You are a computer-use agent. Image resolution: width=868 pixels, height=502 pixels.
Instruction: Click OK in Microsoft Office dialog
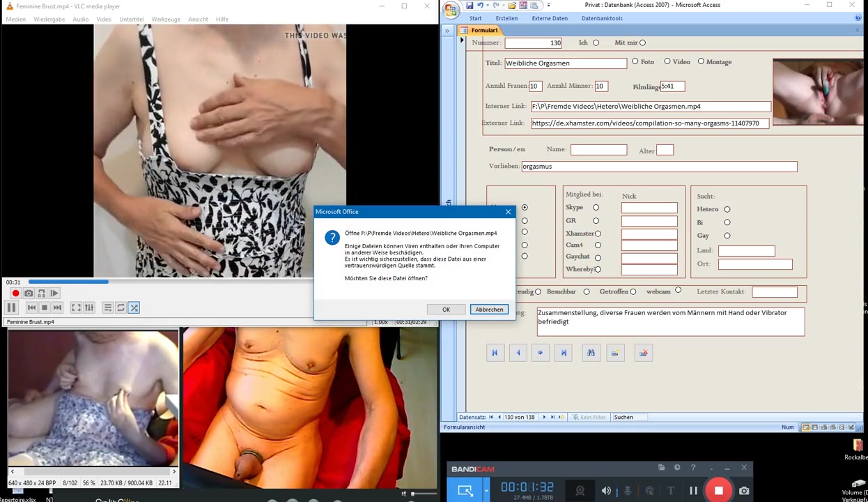pyautogui.click(x=446, y=310)
